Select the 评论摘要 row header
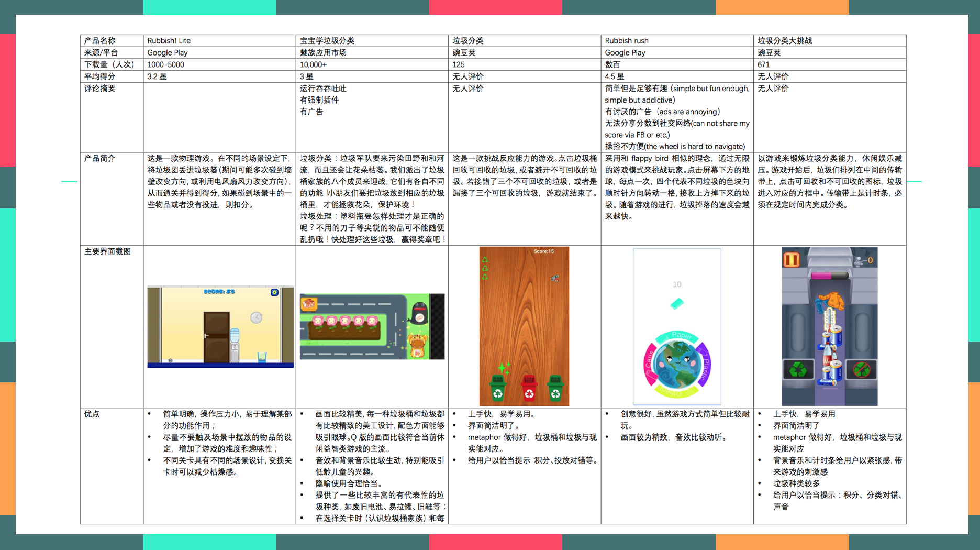The height and width of the screenshot is (550, 980). [x=112, y=117]
